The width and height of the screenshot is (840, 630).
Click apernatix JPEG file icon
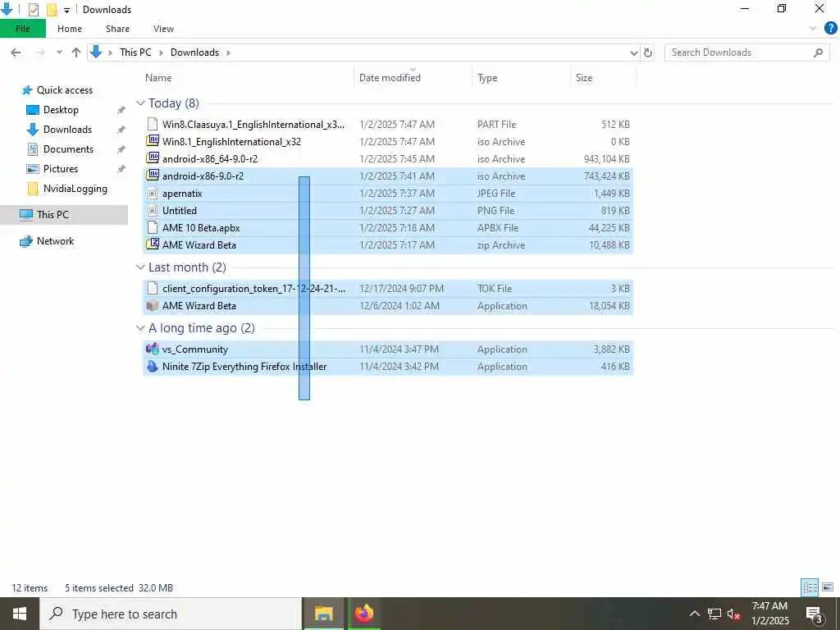coord(153,194)
